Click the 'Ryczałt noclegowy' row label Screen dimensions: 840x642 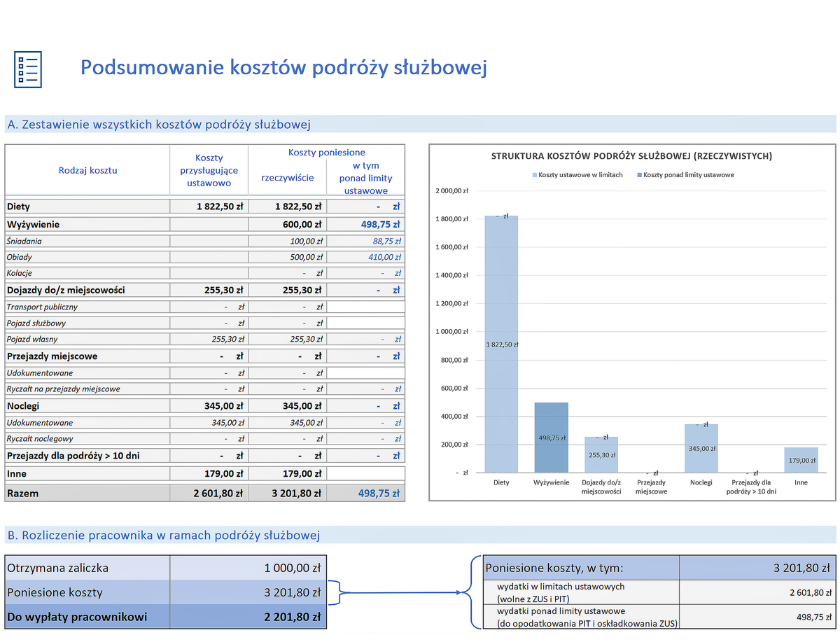(40, 439)
